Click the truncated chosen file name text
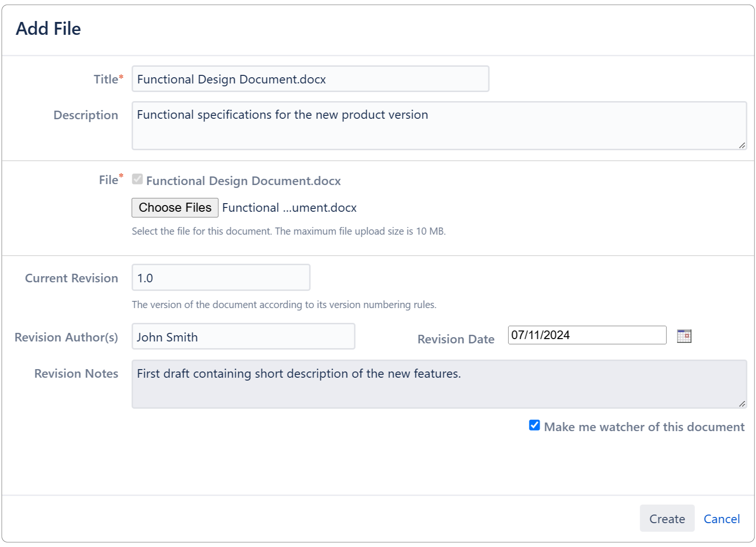 (x=289, y=208)
